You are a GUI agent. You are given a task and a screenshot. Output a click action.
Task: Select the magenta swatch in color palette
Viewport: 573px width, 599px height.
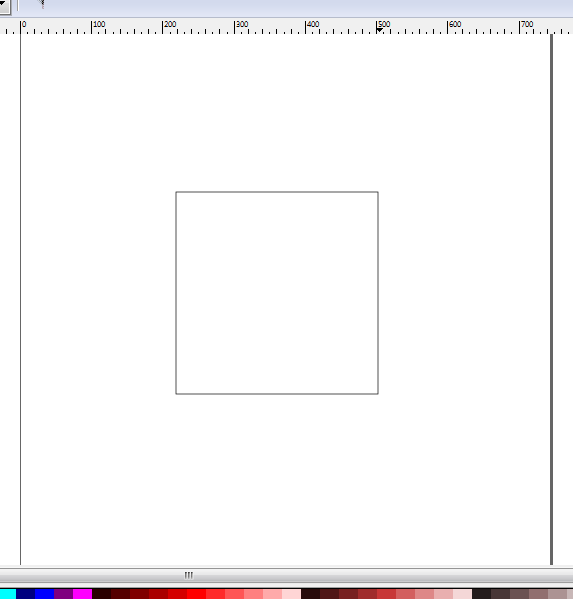pyautogui.click(x=83, y=594)
